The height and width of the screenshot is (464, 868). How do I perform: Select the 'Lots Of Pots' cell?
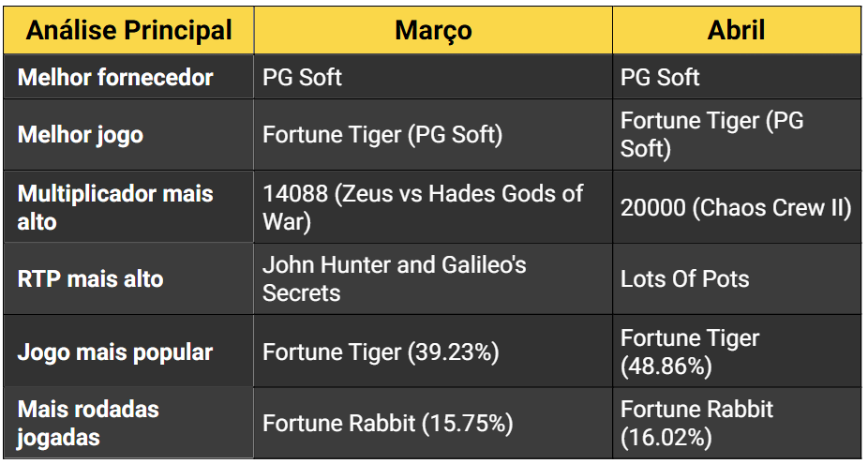pyautogui.click(x=685, y=278)
